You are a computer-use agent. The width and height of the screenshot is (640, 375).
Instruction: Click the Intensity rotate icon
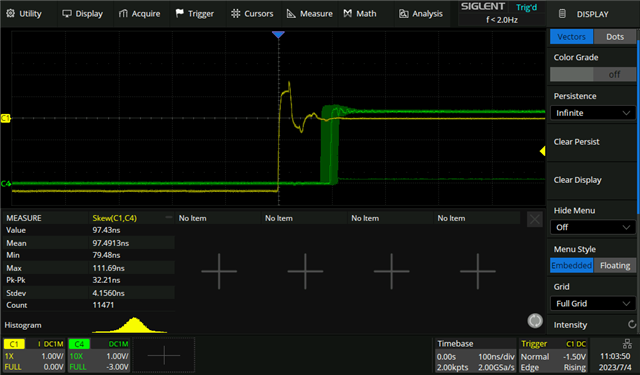tap(632, 324)
